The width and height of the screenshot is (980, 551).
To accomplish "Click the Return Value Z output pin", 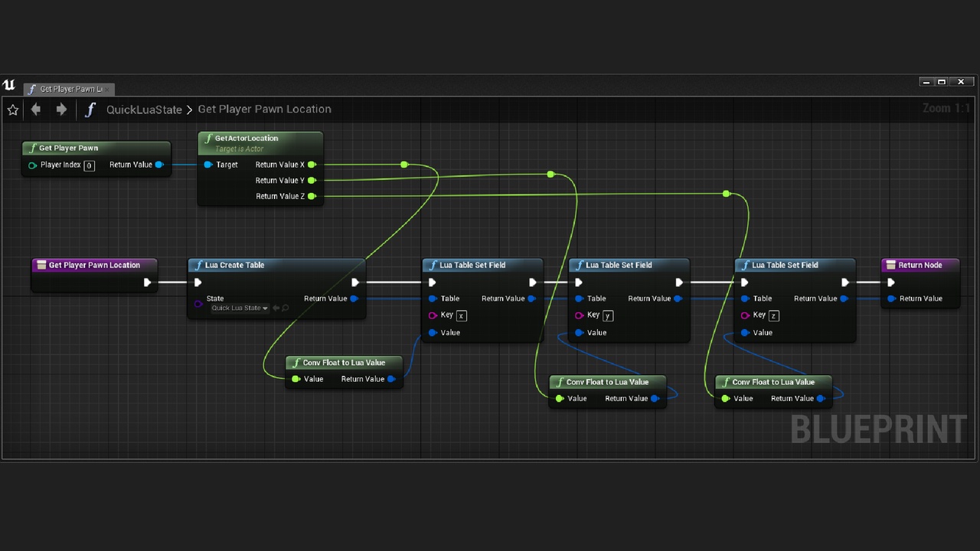I will tap(312, 197).
